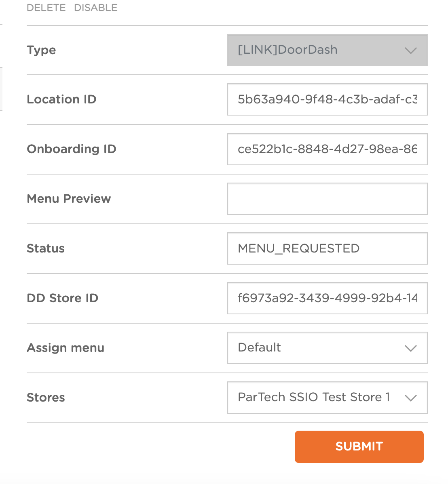
Task: Click the Location ID label
Action: coord(61,99)
